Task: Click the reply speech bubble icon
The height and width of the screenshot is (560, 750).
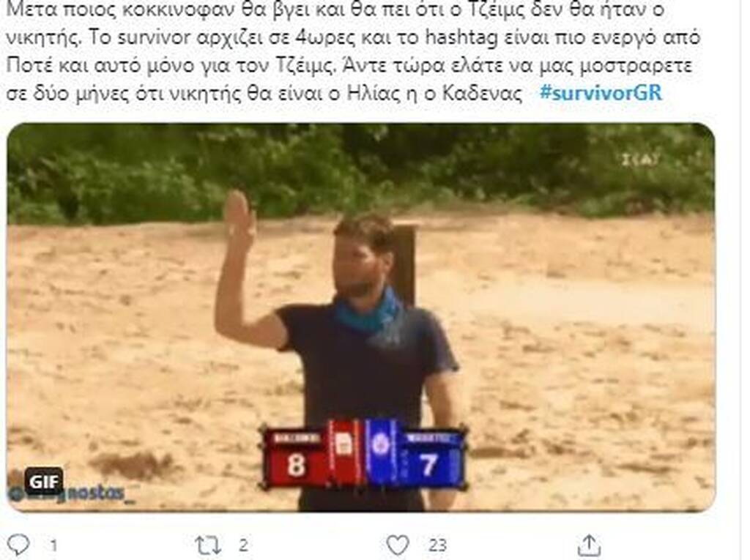Action: 18,545
